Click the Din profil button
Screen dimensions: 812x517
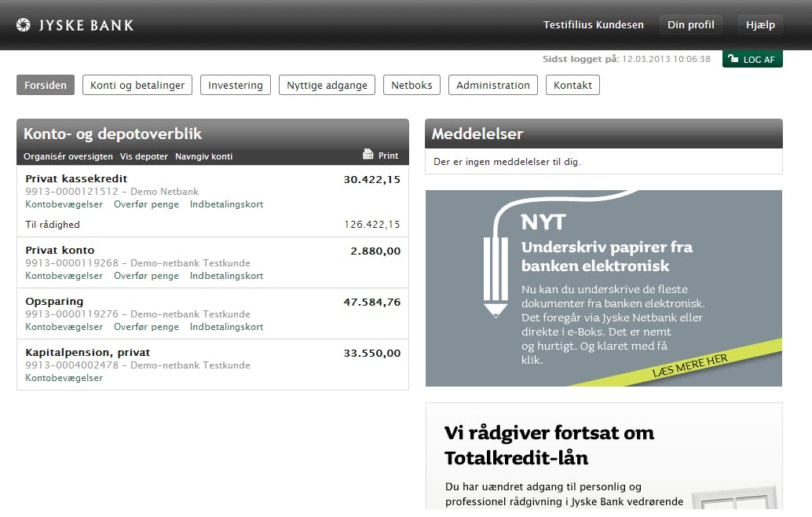click(691, 25)
